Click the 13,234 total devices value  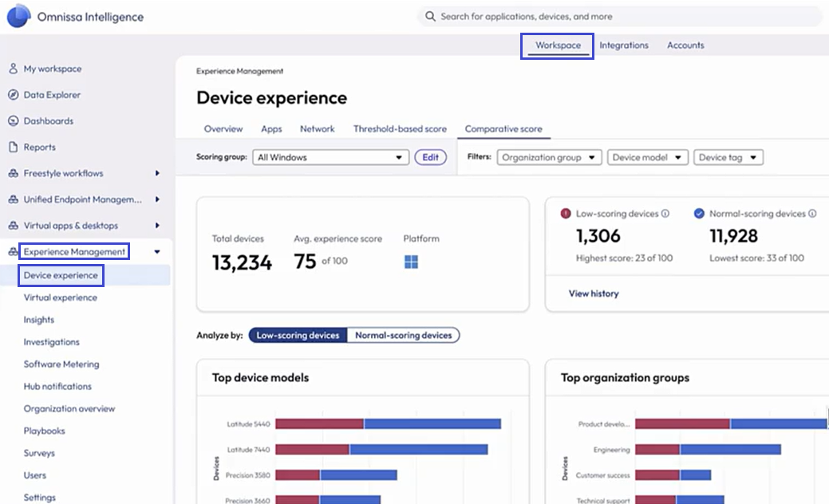[x=242, y=262]
